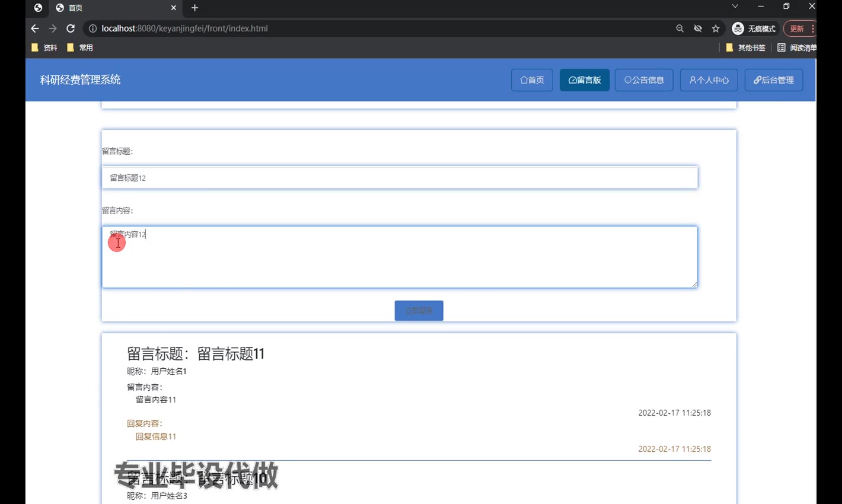
Task: Reload the current page
Action: coord(71,28)
